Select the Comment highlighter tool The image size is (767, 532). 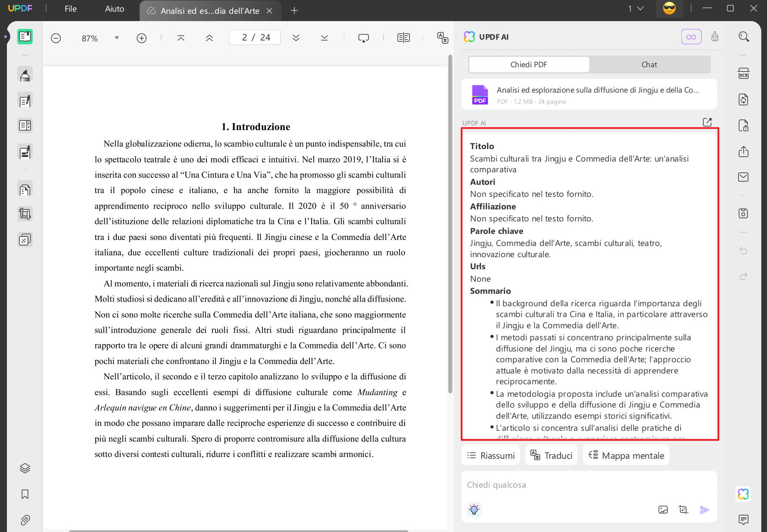[25, 75]
